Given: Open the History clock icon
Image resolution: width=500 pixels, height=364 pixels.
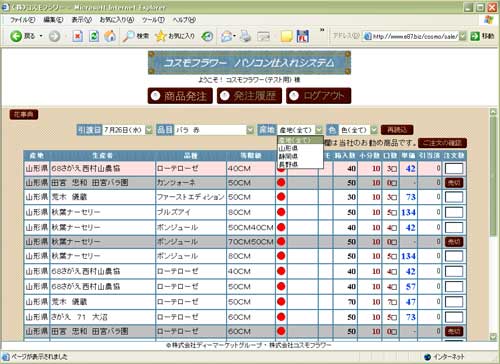Looking at the screenshot, I should click(207, 36).
